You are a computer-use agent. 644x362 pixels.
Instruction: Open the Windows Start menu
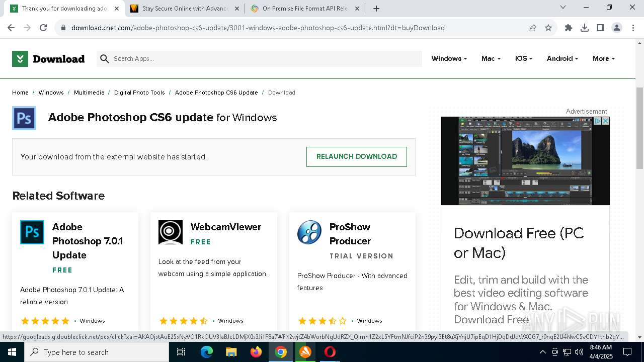tap(12, 352)
